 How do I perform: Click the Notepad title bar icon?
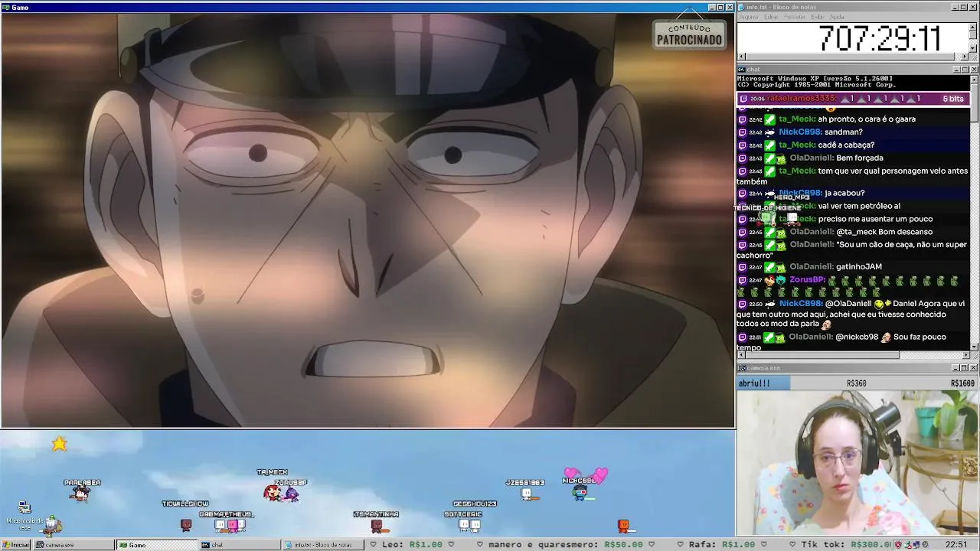pos(742,7)
